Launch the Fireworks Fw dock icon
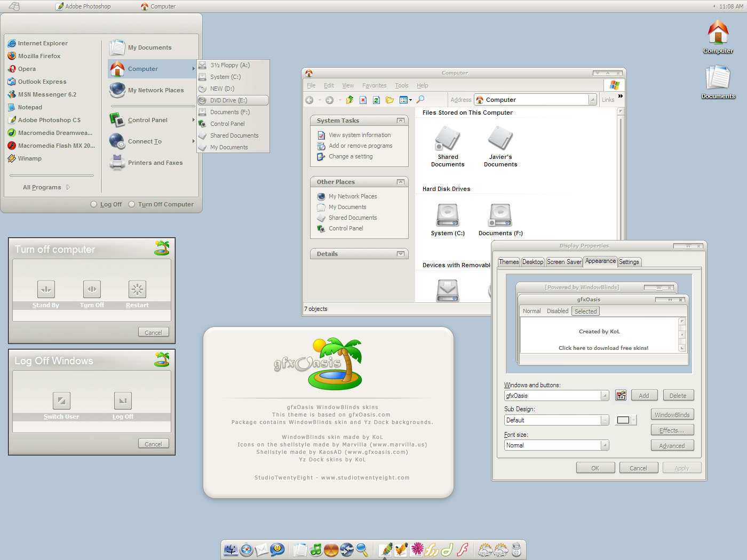Screen dimensions: 747x560 point(432,549)
